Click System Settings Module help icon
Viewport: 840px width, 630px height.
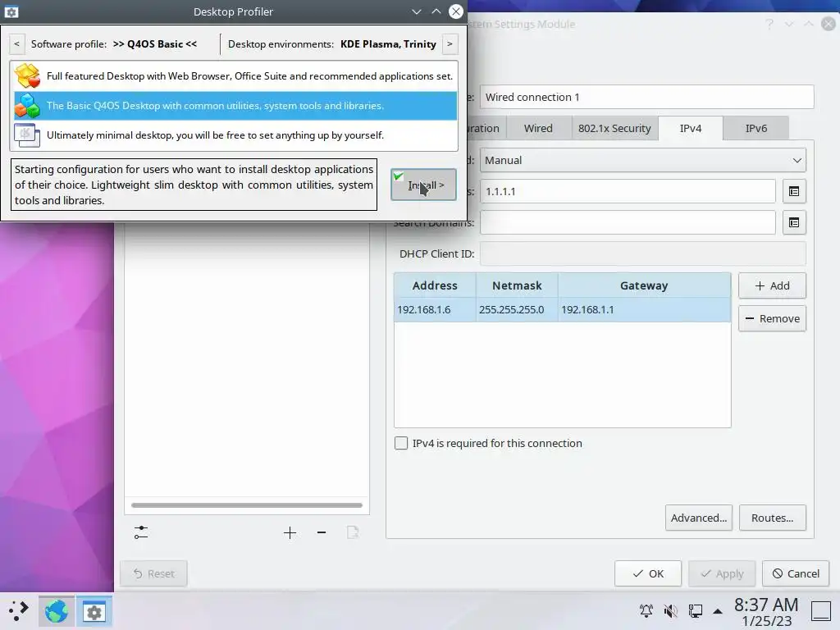(769, 24)
